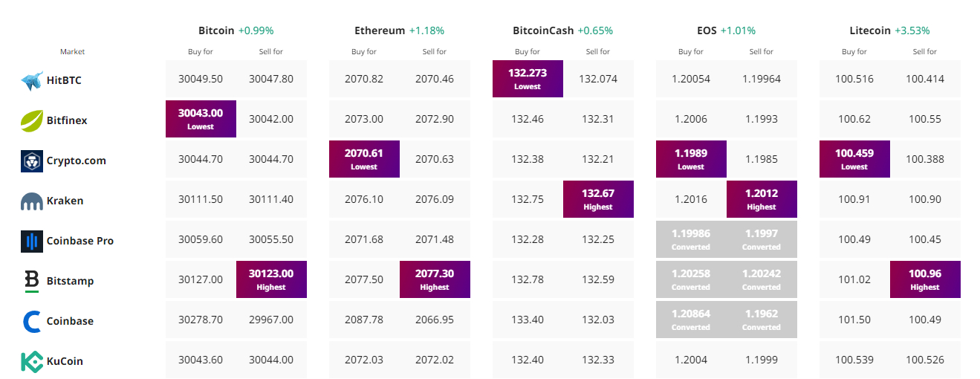The image size is (980, 379).
Task: Open the Ethereum column header
Action: tap(380, 30)
